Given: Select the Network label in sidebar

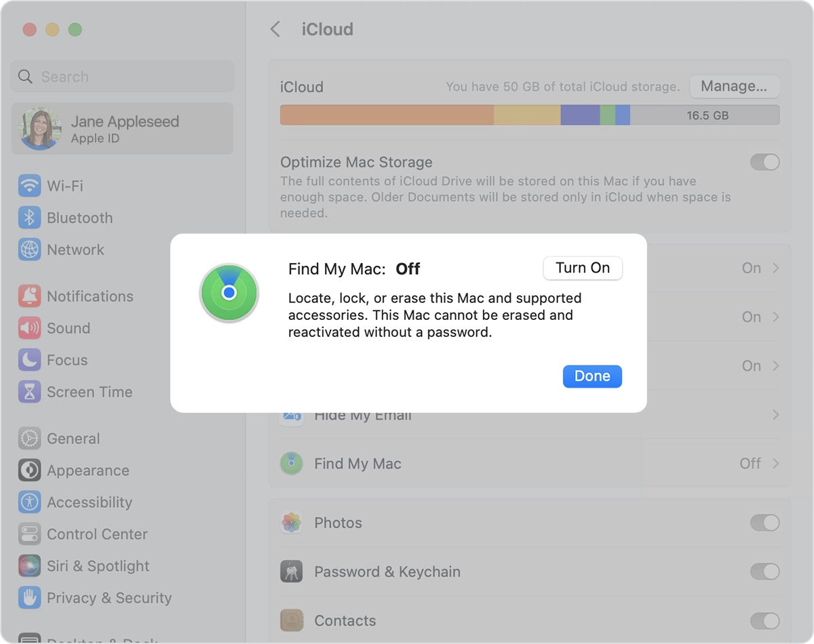Looking at the screenshot, I should point(75,249).
